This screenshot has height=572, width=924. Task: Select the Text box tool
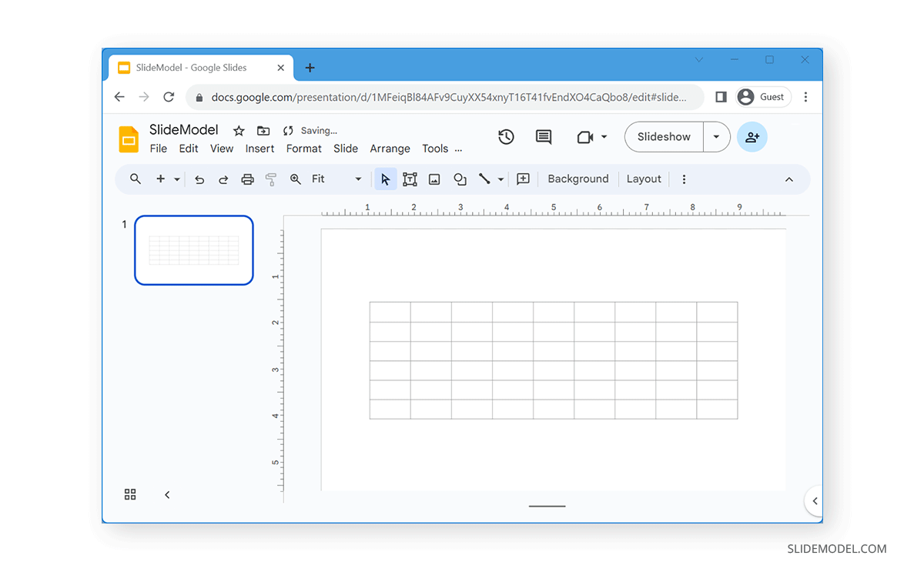pos(410,179)
